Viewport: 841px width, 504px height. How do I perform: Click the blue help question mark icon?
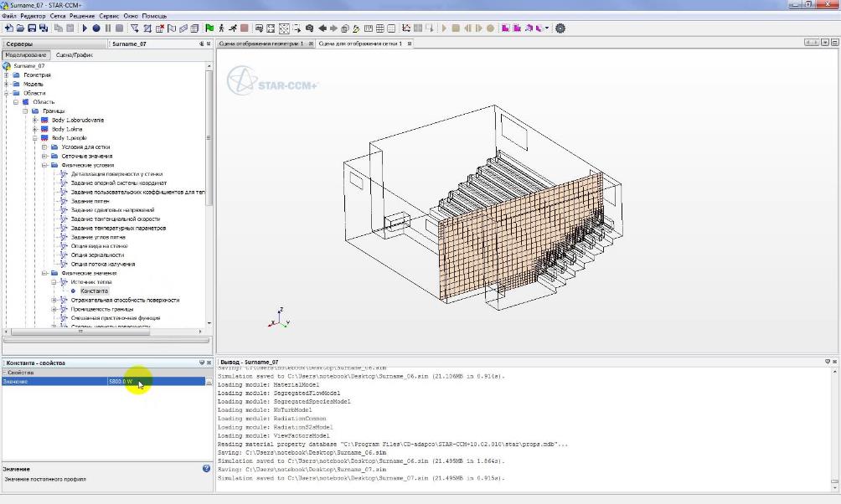coord(206,469)
